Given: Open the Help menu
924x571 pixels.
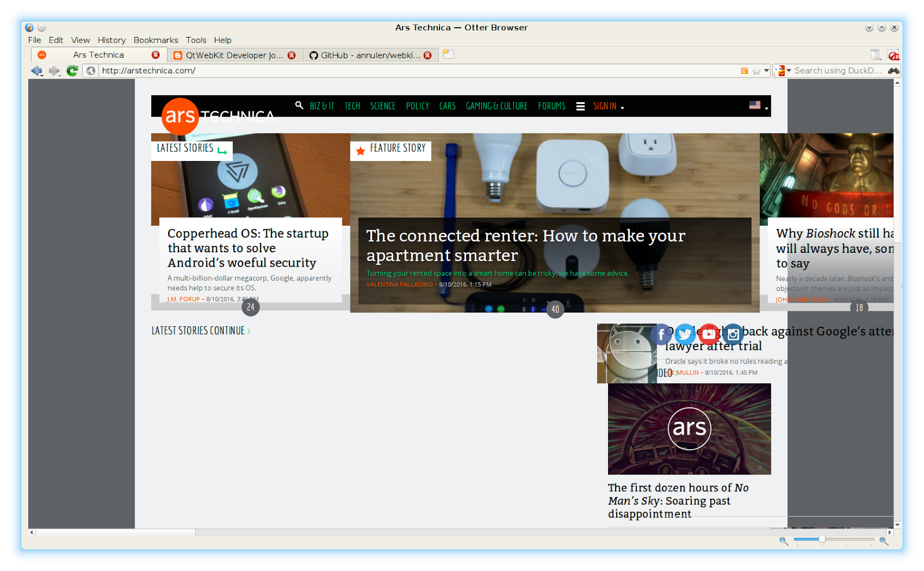Looking at the screenshot, I should (x=222, y=40).
